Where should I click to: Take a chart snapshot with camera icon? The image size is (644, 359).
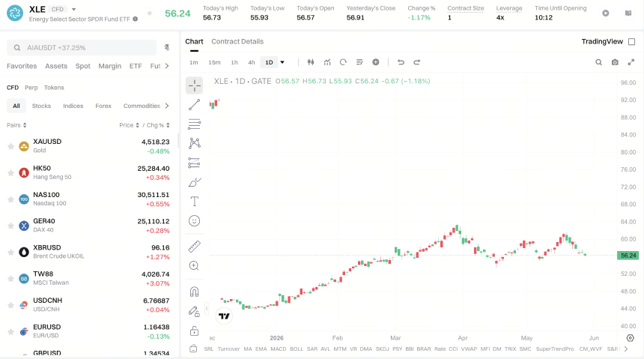pos(615,62)
